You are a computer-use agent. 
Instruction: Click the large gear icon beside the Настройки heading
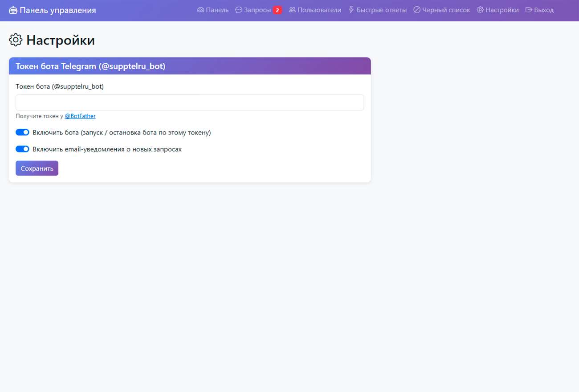click(x=16, y=40)
